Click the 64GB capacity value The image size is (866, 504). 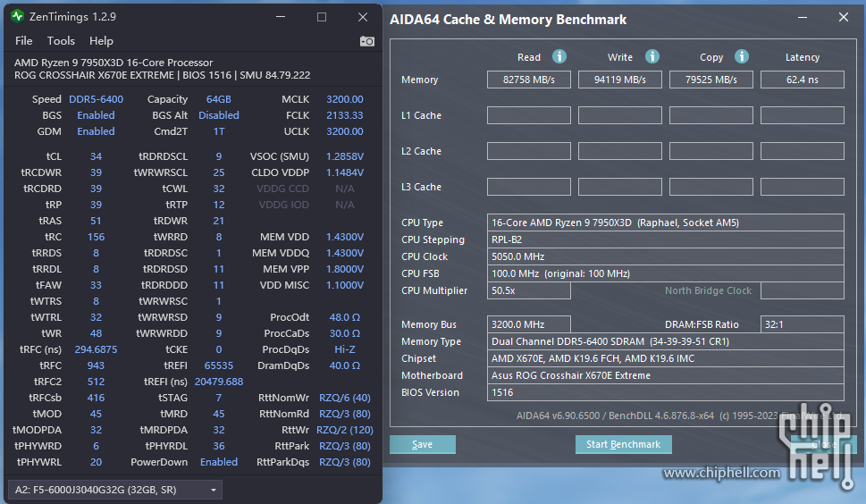pyautogui.click(x=219, y=99)
